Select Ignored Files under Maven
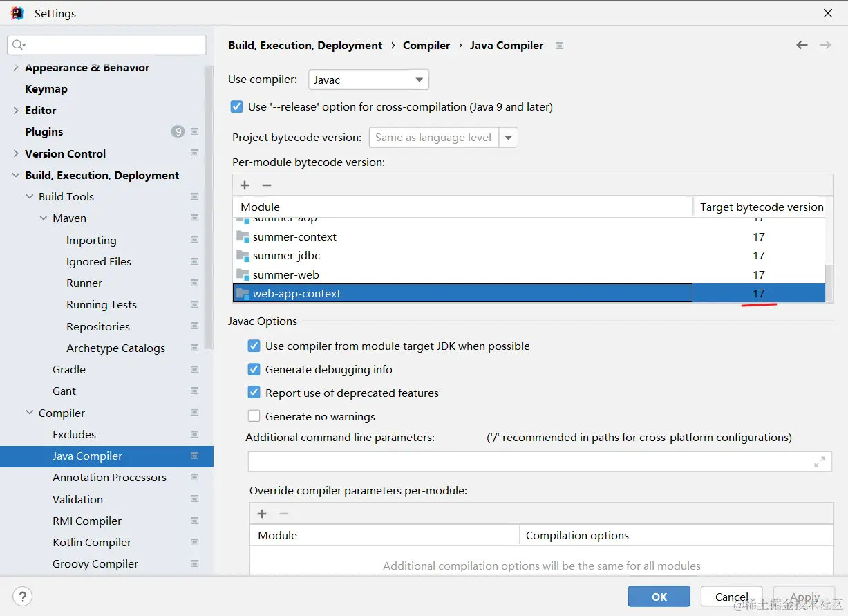848x616 pixels. (x=99, y=261)
